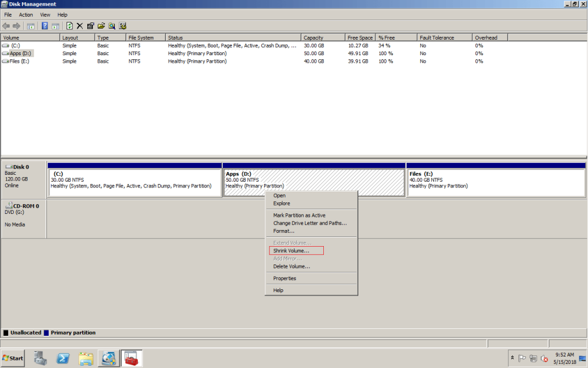Click the network icon in system tray

534,358
